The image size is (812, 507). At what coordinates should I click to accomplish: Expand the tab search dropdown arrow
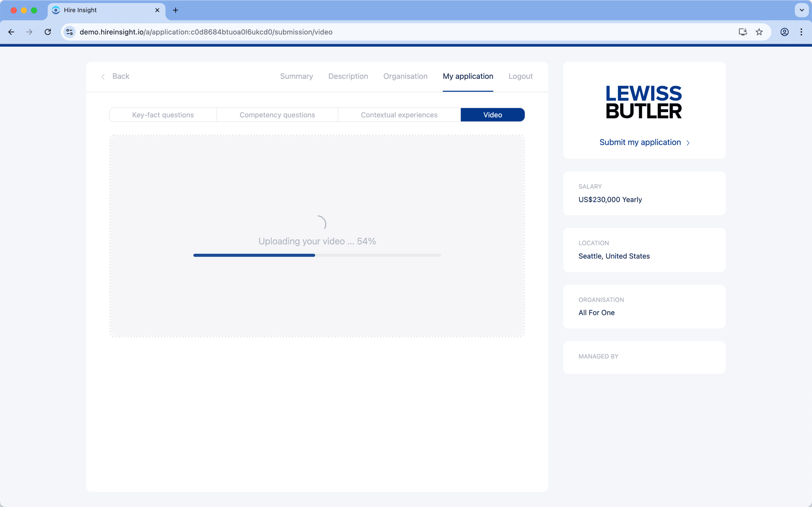pyautogui.click(x=802, y=10)
